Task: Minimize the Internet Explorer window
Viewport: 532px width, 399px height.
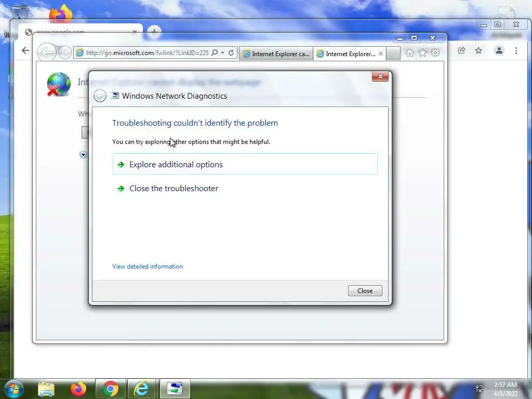Action: tap(400, 38)
